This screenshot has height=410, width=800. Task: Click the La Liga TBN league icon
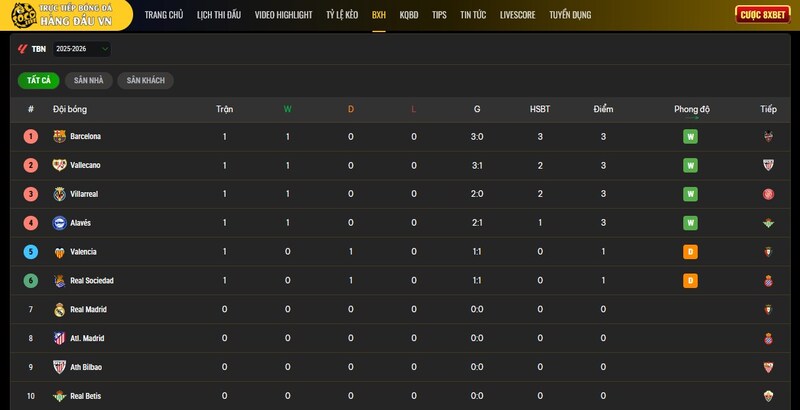[22, 49]
